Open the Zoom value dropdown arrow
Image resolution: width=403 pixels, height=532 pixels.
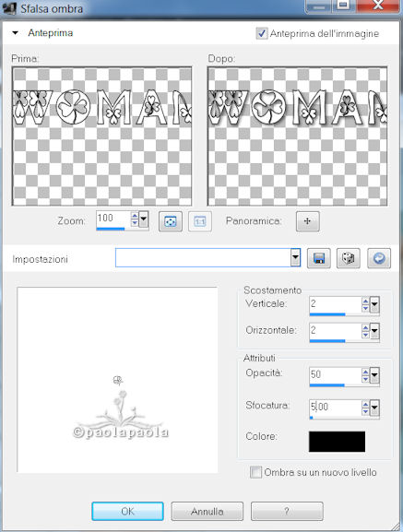tap(144, 219)
